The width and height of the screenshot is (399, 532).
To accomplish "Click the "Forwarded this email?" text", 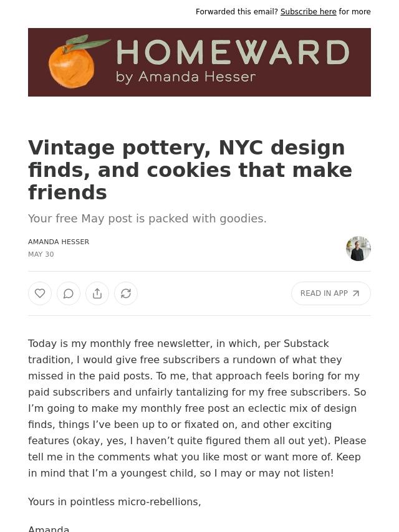I will point(236,12).
